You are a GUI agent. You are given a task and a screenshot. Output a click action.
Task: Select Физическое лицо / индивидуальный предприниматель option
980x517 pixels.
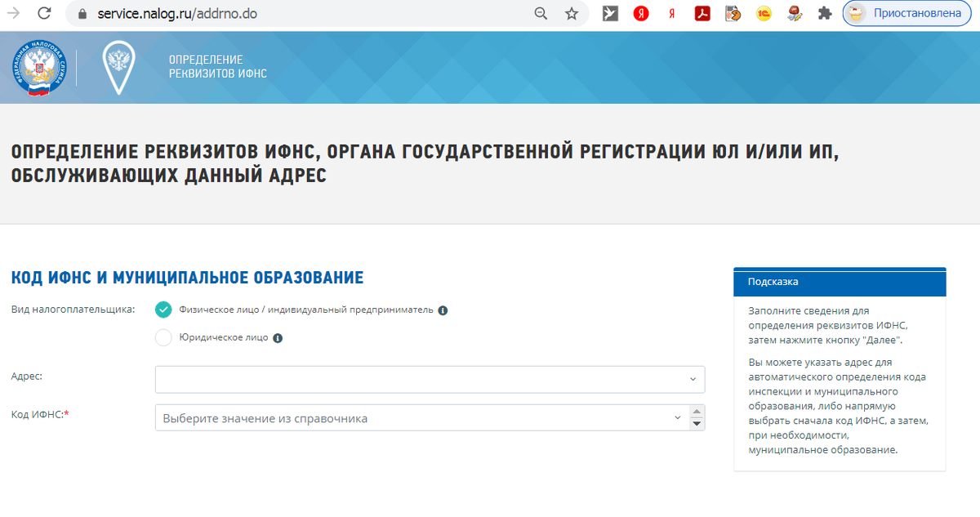(x=163, y=310)
